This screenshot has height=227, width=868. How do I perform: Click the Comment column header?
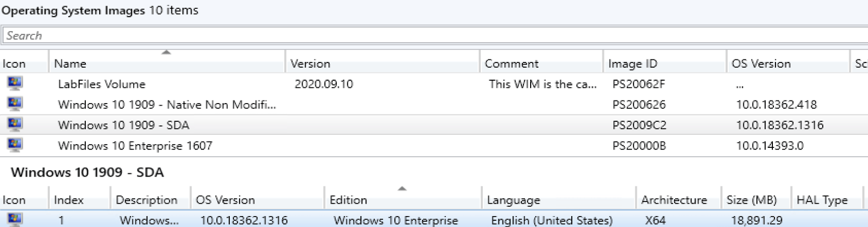(511, 64)
